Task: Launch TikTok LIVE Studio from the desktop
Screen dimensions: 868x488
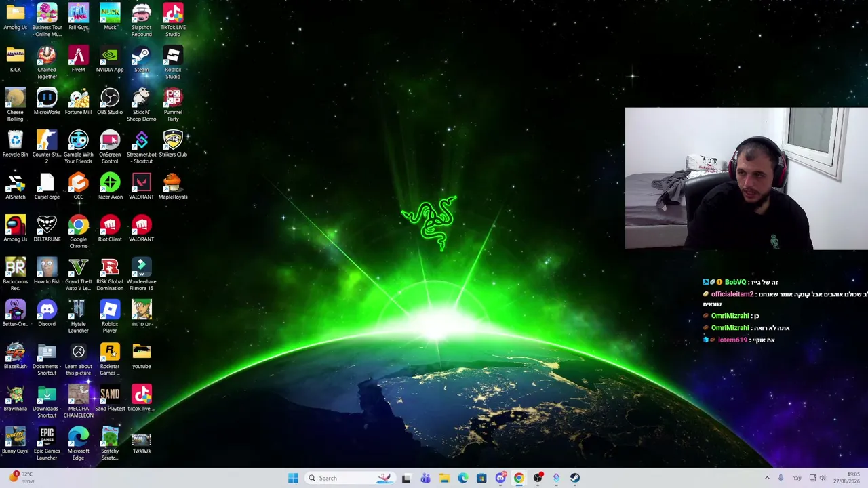Action: (x=173, y=20)
